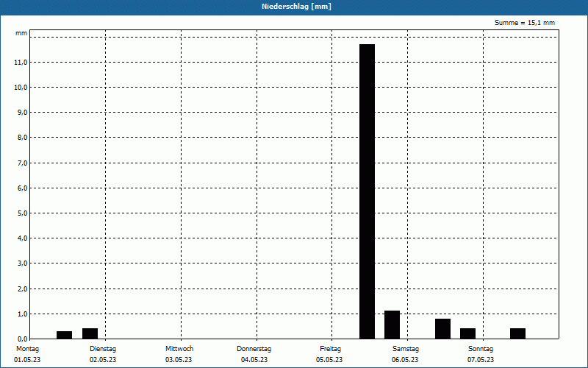Click the Montag day label
Image resolution: width=588 pixels, height=368 pixels.
coord(27,349)
